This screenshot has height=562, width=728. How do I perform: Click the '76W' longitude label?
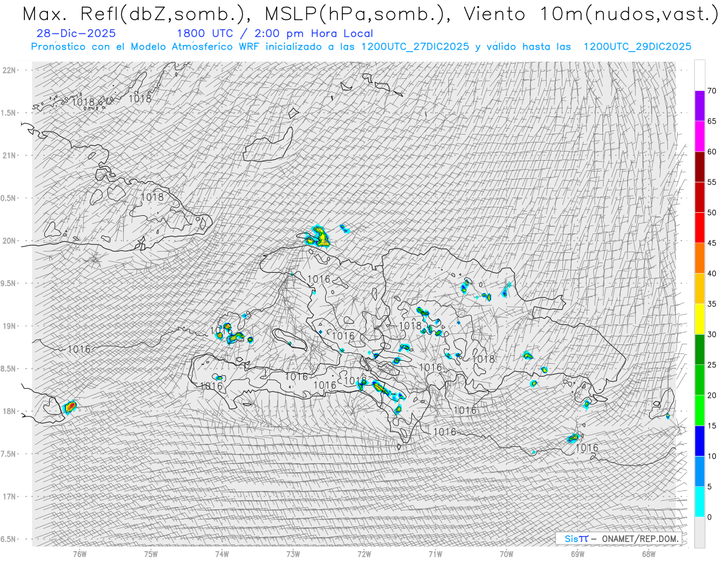pos(79,554)
